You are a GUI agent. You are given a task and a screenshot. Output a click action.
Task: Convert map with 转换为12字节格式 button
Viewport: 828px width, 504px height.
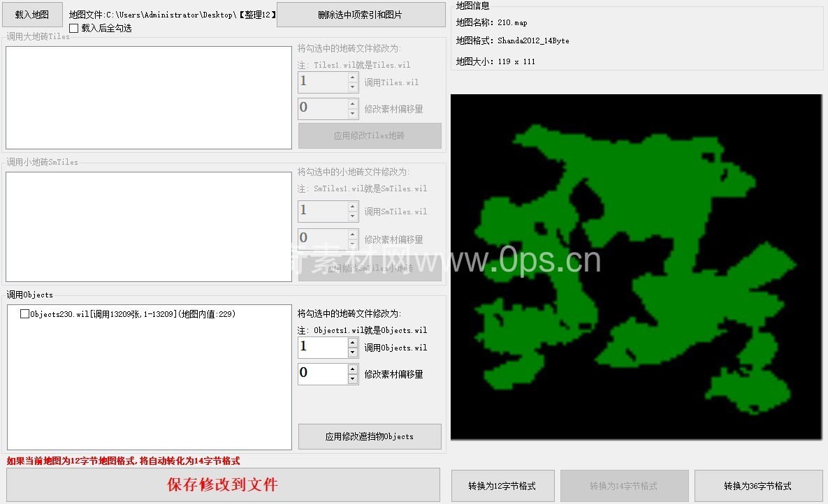point(502,486)
